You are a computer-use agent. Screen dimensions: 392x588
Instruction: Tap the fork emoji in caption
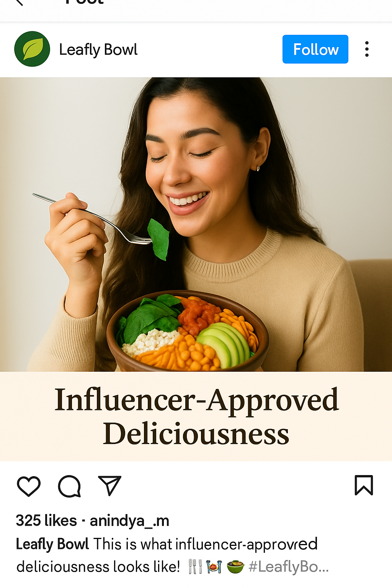[x=195, y=567]
